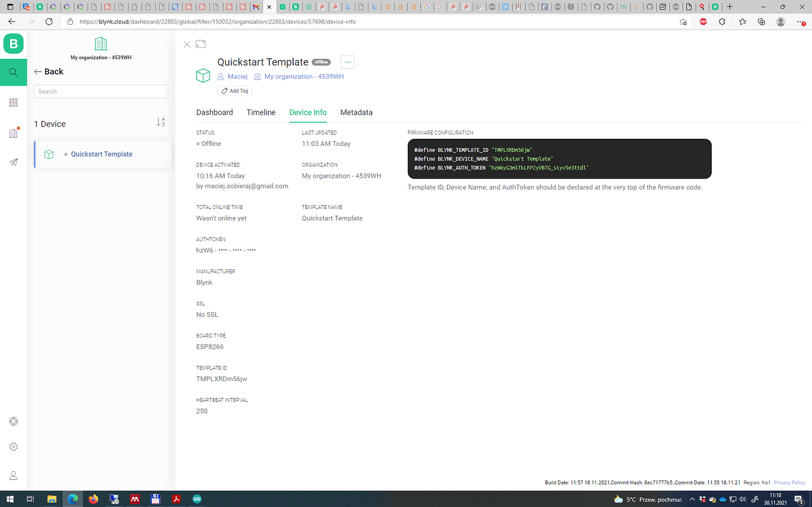Click the device Search input field
The width and height of the screenshot is (812, 507).
101,92
